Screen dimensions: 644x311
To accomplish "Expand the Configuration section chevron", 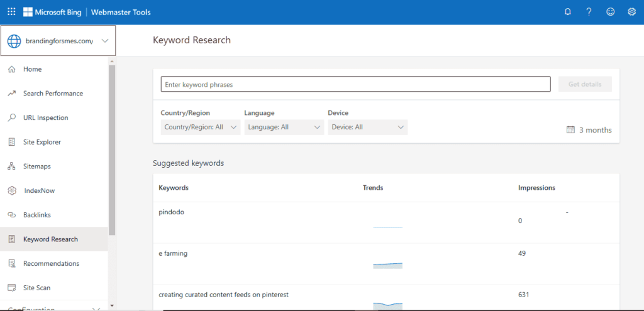I will tap(96, 308).
